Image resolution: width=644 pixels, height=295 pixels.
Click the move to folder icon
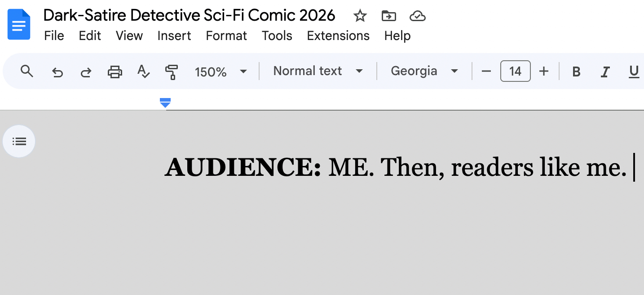point(388,16)
